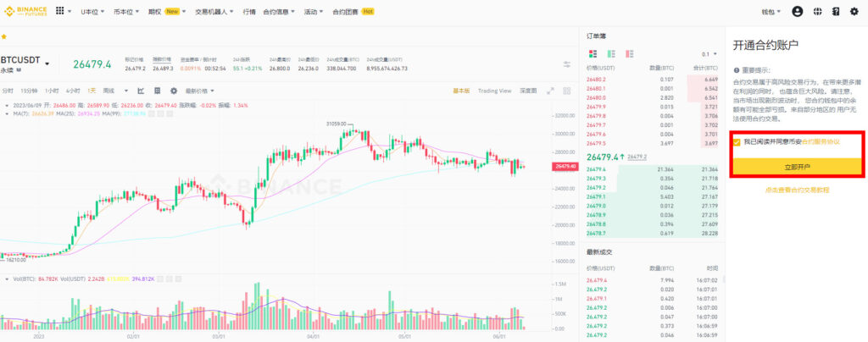Click the globe language icon

tap(817, 11)
